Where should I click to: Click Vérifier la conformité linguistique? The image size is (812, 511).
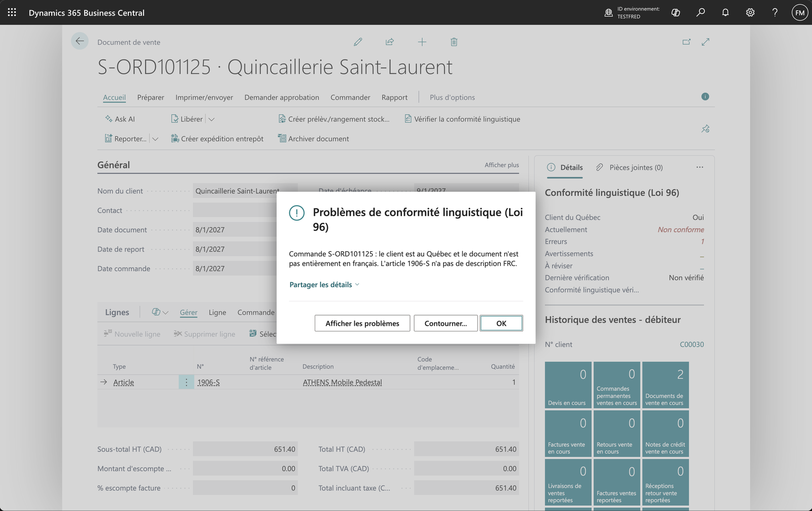pos(462,119)
